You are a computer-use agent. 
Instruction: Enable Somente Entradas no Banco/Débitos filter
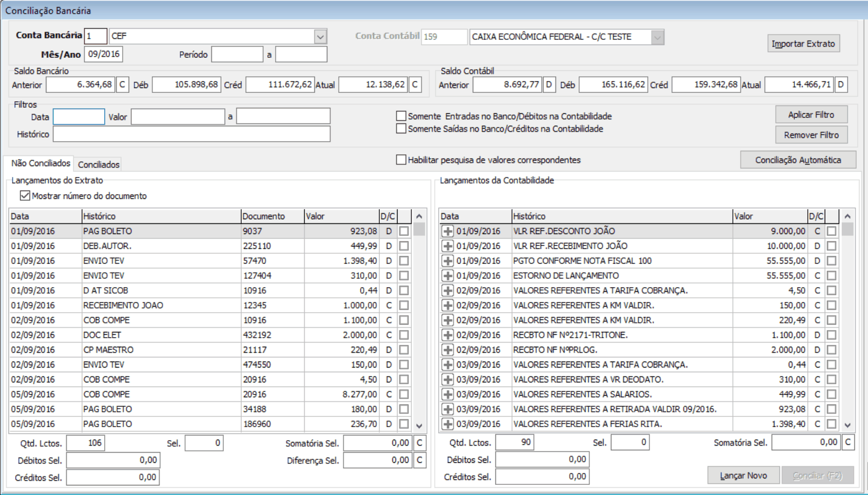(401, 116)
